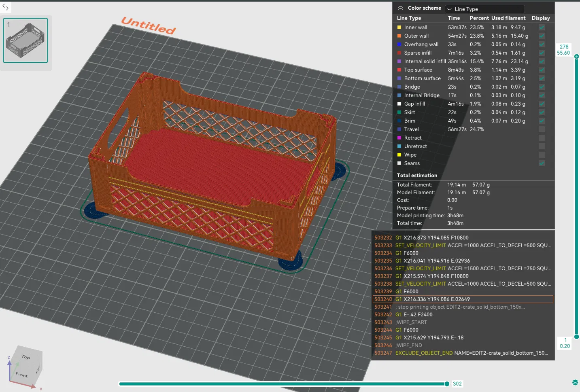Select highlighted G-code line 503240
Screen dimensions: 580x392
[x=463, y=299]
